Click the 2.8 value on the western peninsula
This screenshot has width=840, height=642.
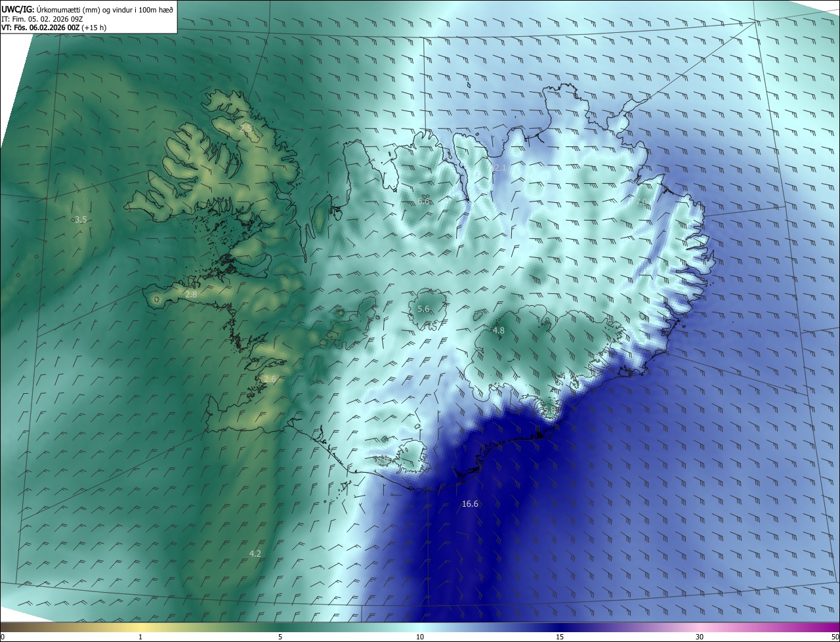point(191,295)
